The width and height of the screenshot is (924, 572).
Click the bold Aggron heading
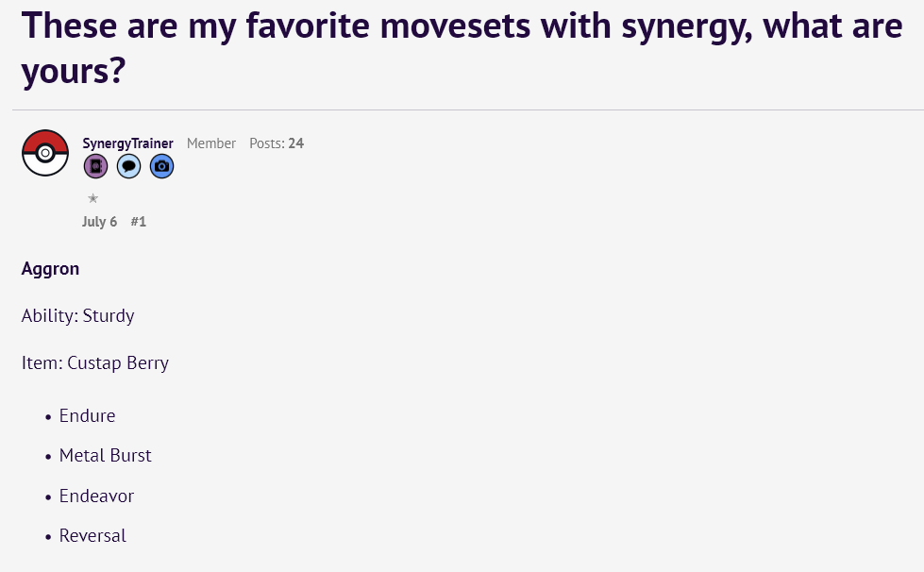pos(51,269)
